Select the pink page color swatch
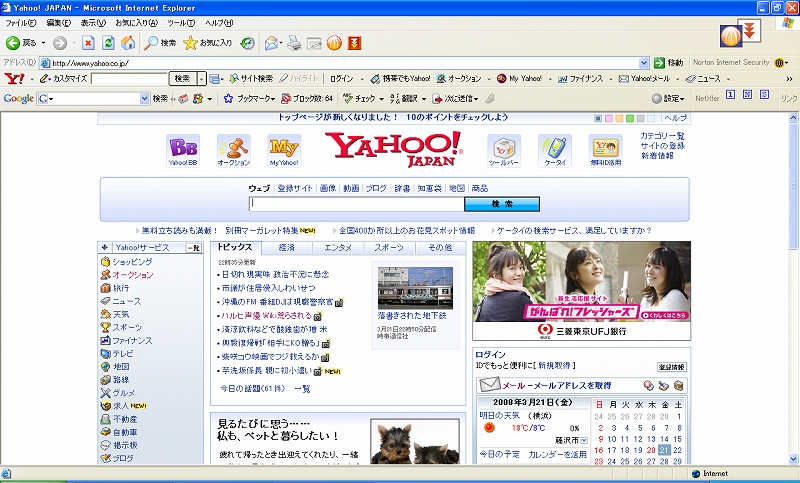The height and width of the screenshot is (483, 800). (x=609, y=118)
